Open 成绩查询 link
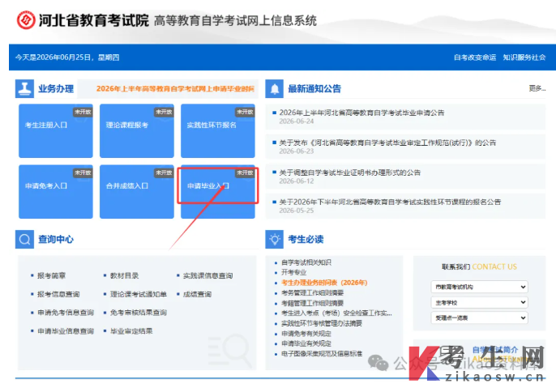The height and width of the screenshot is (392, 556). (x=197, y=294)
